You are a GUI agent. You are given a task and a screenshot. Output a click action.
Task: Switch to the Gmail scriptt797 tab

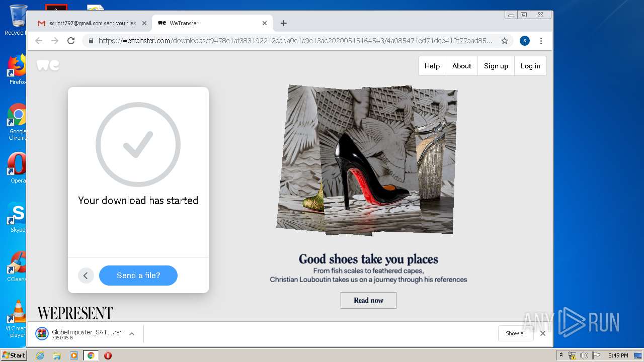tap(92, 23)
